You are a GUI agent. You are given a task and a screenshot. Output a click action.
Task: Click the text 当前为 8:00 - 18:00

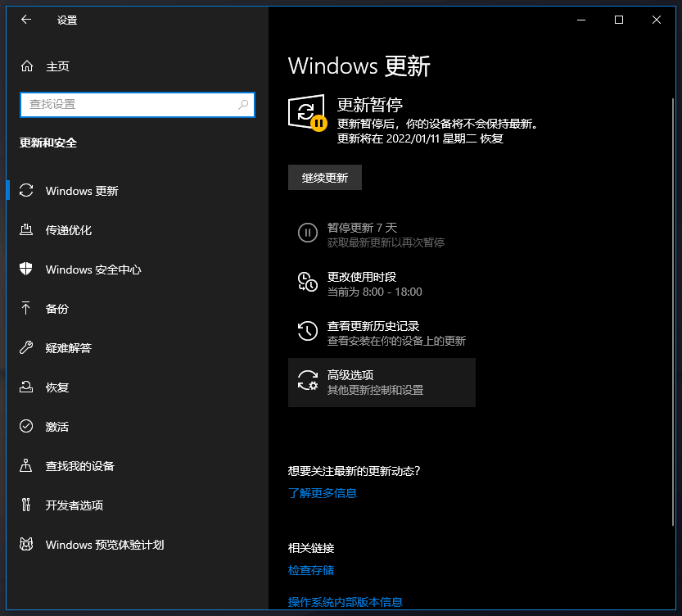pyautogui.click(x=374, y=292)
